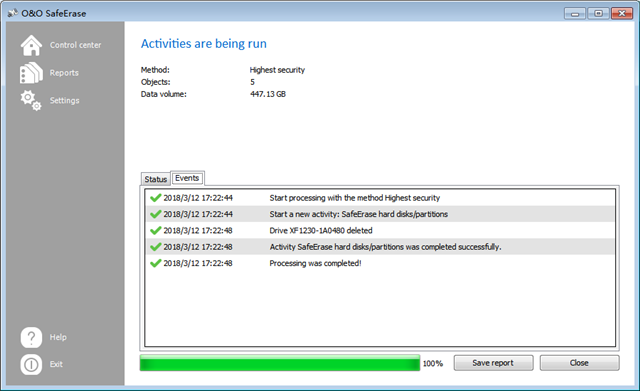The height and width of the screenshot is (391, 640).
Task: Minimize the SafeErase window
Action: pos(575,13)
